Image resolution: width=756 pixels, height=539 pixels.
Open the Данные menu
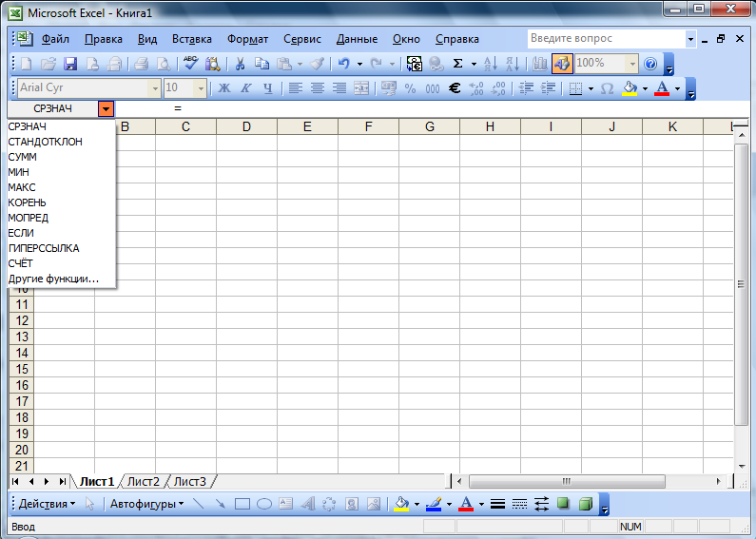(x=357, y=39)
